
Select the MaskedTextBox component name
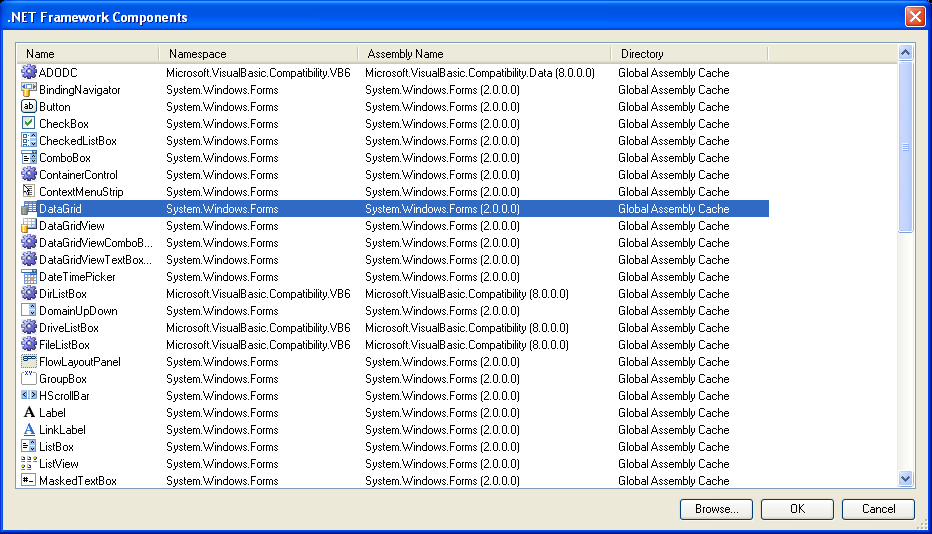[78, 481]
